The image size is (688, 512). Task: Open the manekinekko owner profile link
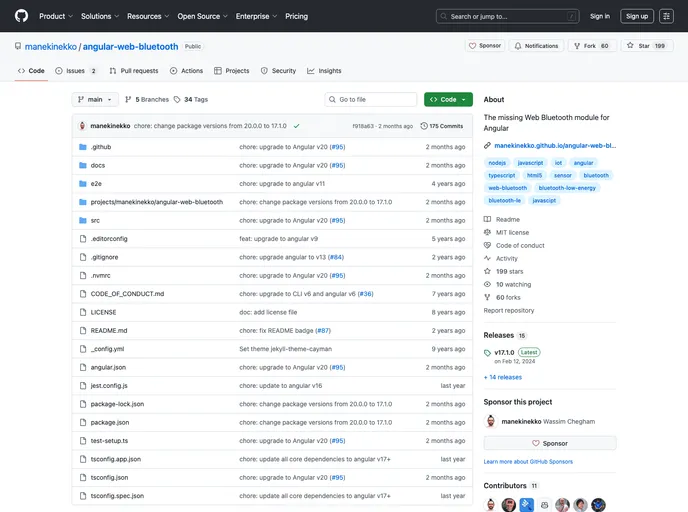(x=51, y=47)
